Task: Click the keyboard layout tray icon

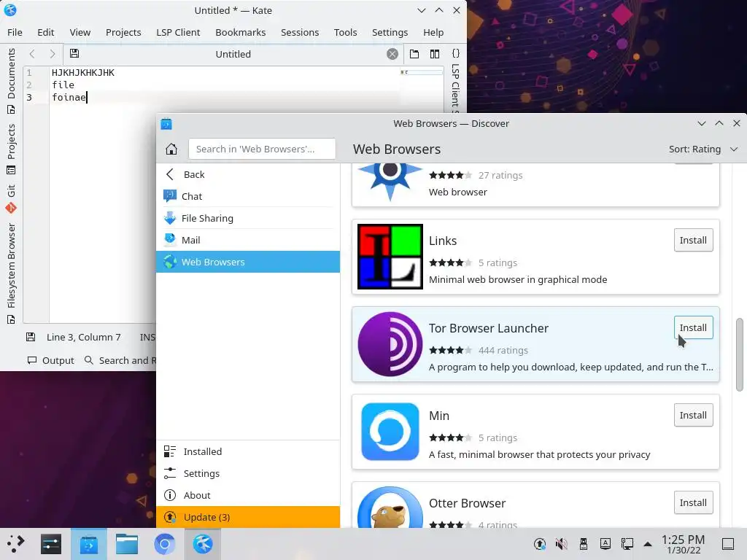Action: tap(605, 544)
